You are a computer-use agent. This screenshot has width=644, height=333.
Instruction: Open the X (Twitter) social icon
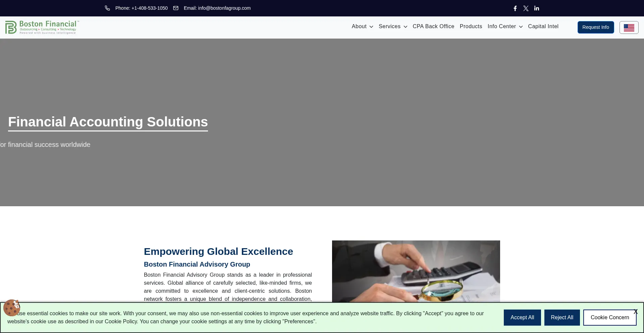click(x=526, y=8)
